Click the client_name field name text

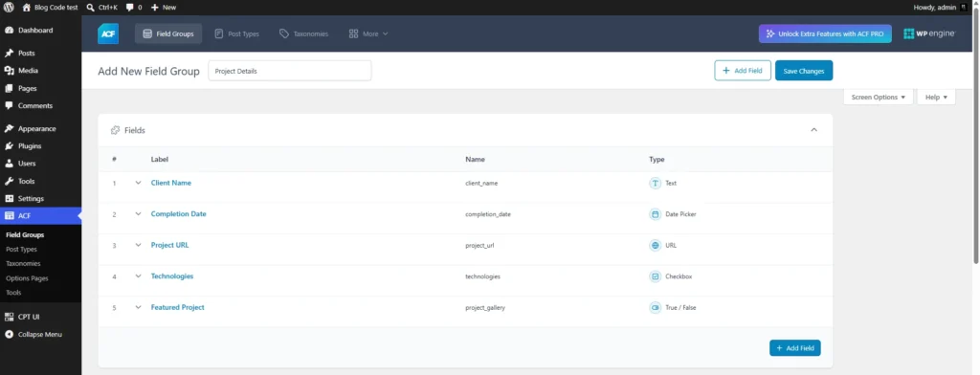(x=482, y=183)
